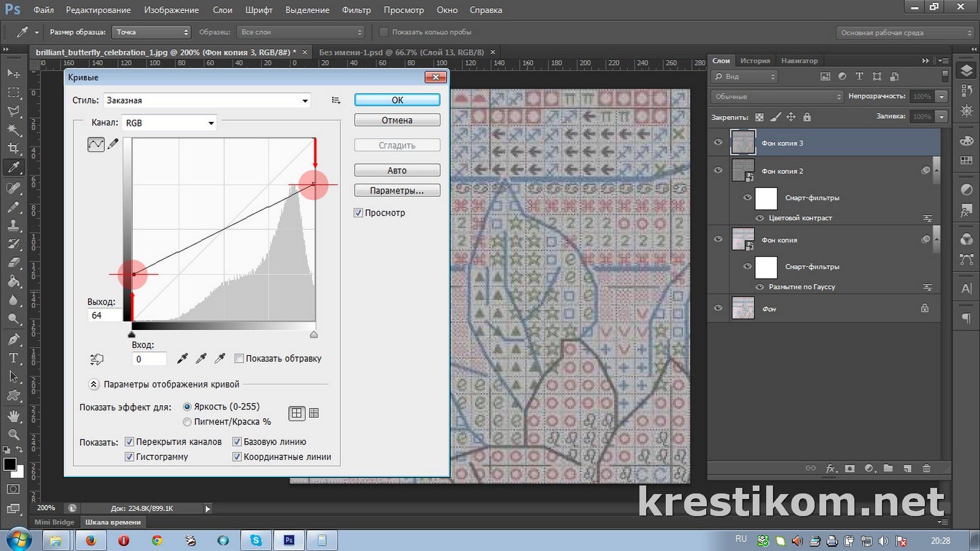Screen dimensions: 980x551
Task: Click the delete layer trash icon
Action: 926,468
